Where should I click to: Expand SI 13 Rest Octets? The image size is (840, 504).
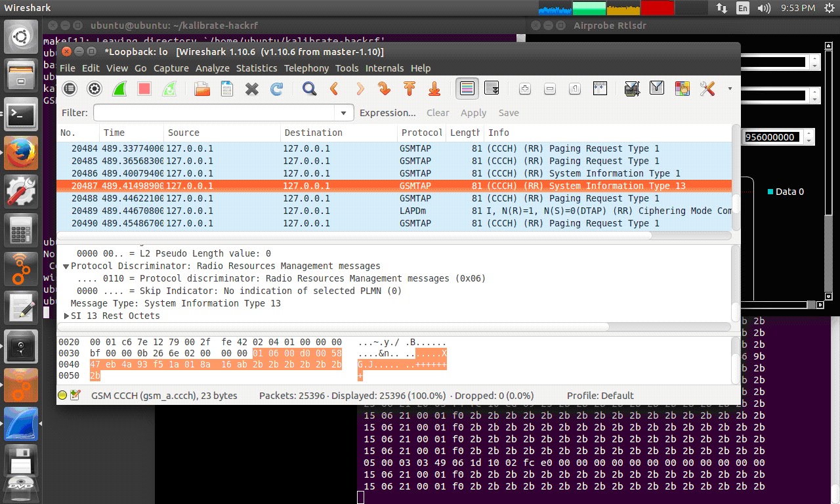tap(66, 316)
